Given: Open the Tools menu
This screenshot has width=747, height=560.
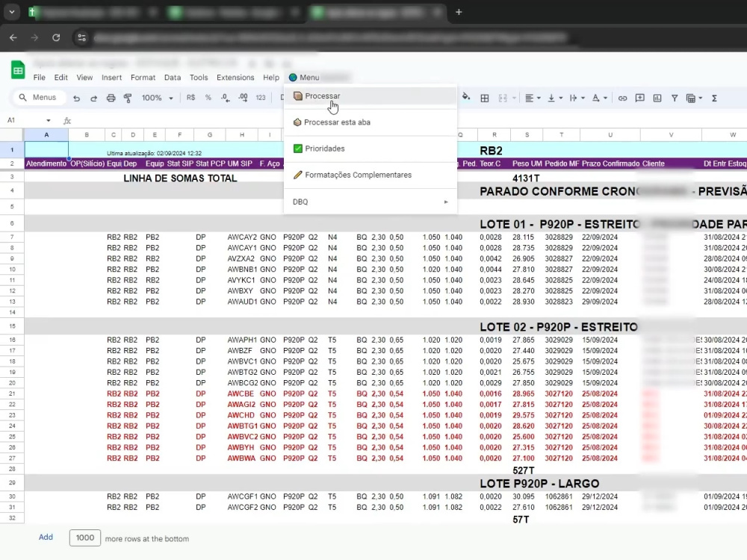Looking at the screenshot, I should 199,77.
